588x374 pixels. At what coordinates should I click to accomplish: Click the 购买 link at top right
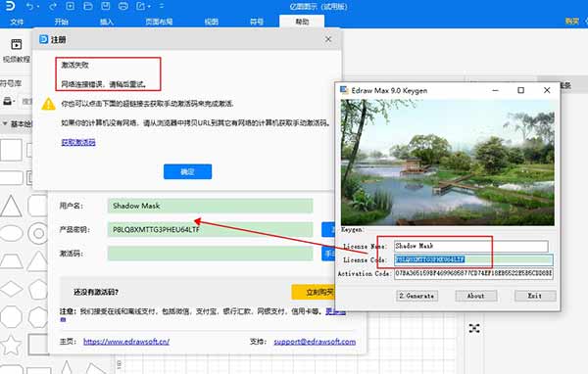(x=572, y=22)
